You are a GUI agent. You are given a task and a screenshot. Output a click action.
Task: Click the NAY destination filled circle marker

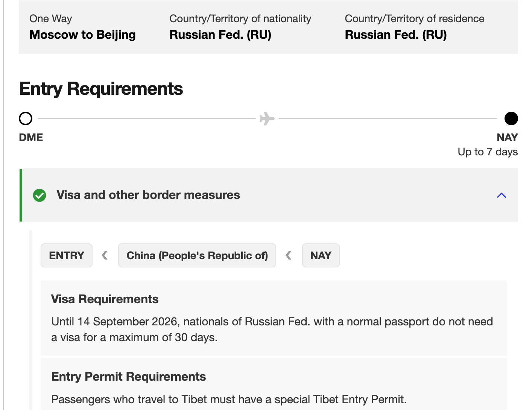(x=511, y=118)
